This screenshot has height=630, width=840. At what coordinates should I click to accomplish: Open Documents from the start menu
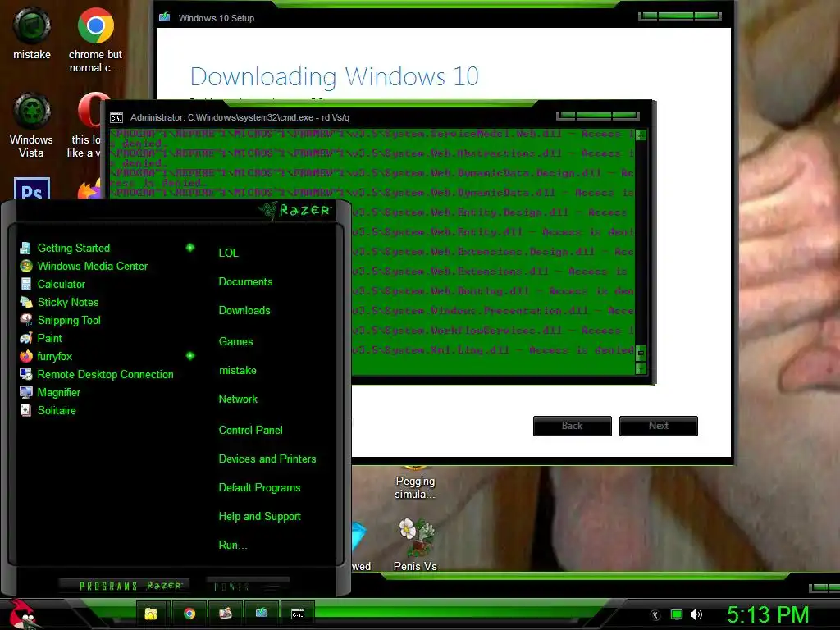[x=245, y=282]
